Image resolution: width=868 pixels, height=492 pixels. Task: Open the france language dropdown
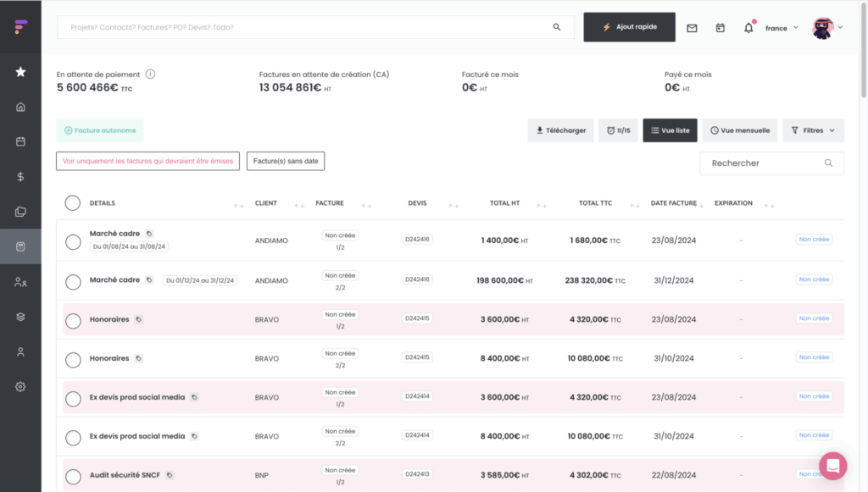(x=782, y=28)
